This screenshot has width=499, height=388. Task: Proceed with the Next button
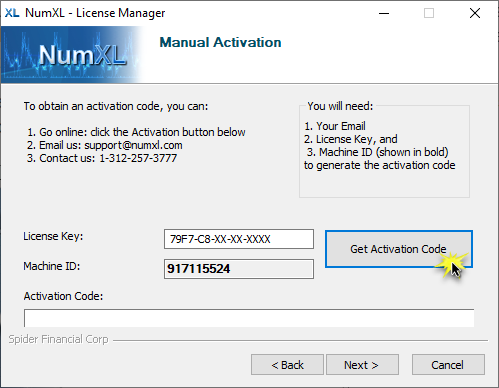pos(362,365)
